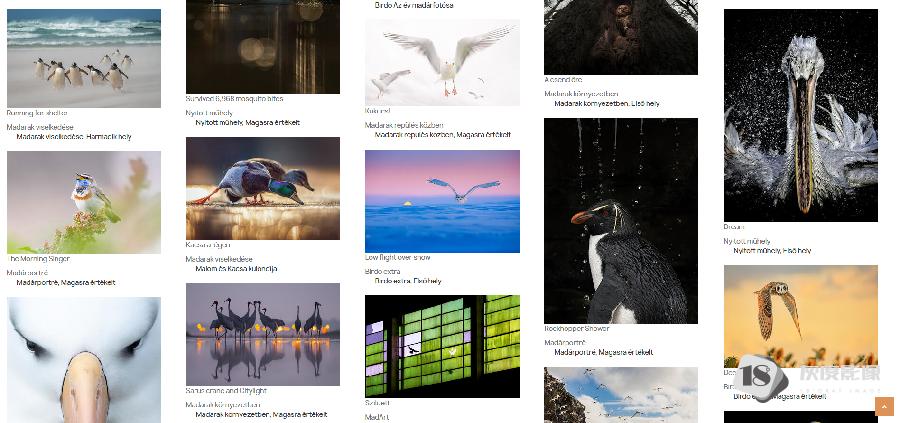Image resolution: width=900 pixels, height=423 pixels.
Task: Open the penguins on beach photo
Action: tap(84, 58)
